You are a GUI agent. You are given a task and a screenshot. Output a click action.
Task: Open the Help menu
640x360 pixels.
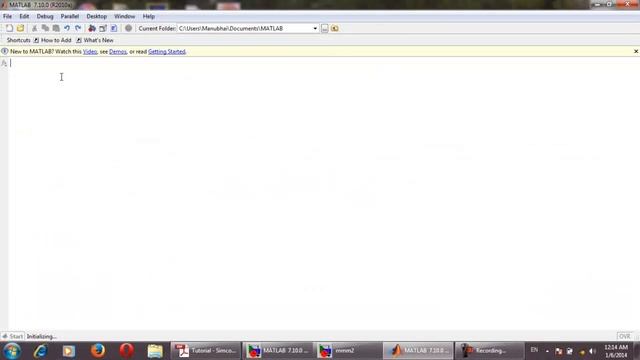pyautogui.click(x=149, y=16)
